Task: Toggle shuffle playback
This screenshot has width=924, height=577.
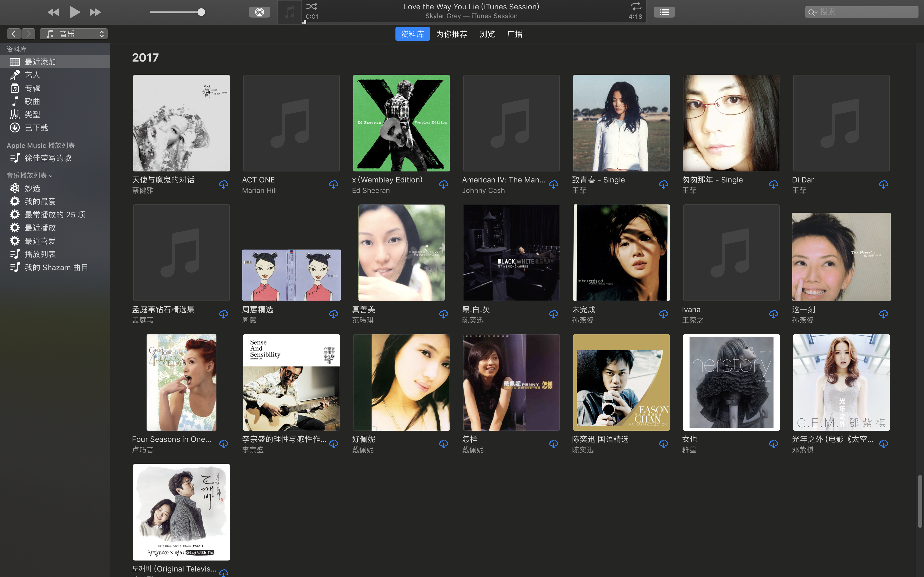Action: click(312, 6)
